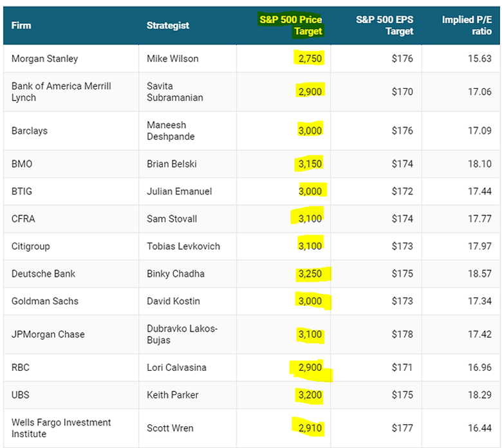Image resolution: width=502 pixels, height=448 pixels.
Task: Click the 3,200 price target value
Action: pyautogui.click(x=310, y=395)
